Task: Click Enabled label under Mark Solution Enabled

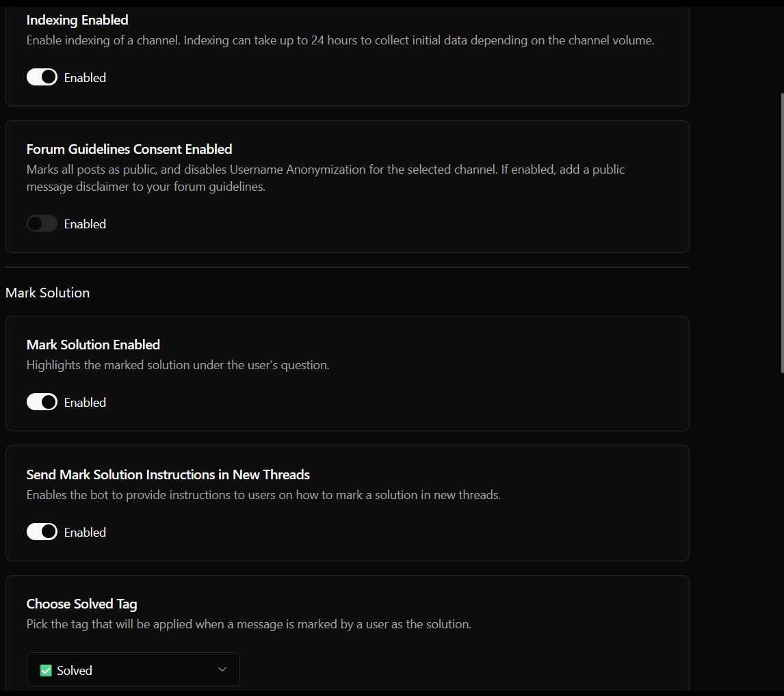Action: coord(85,403)
